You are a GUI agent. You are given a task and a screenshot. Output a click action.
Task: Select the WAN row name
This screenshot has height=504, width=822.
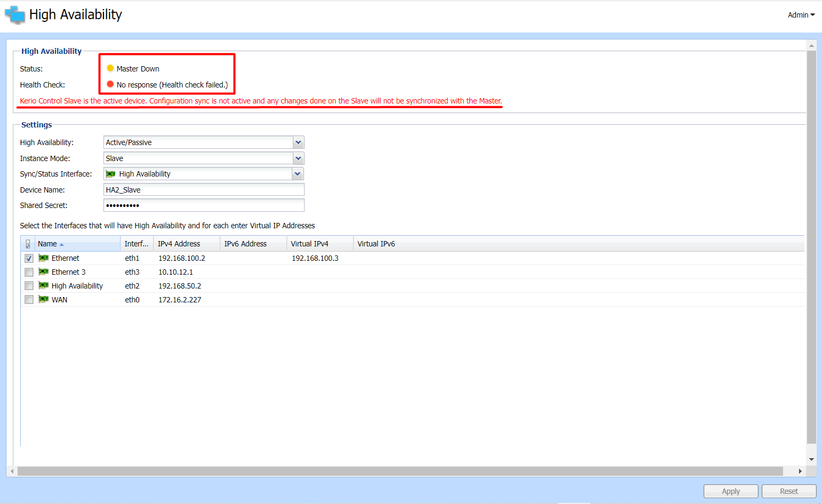pyautogui.click(x=59, y=300)
